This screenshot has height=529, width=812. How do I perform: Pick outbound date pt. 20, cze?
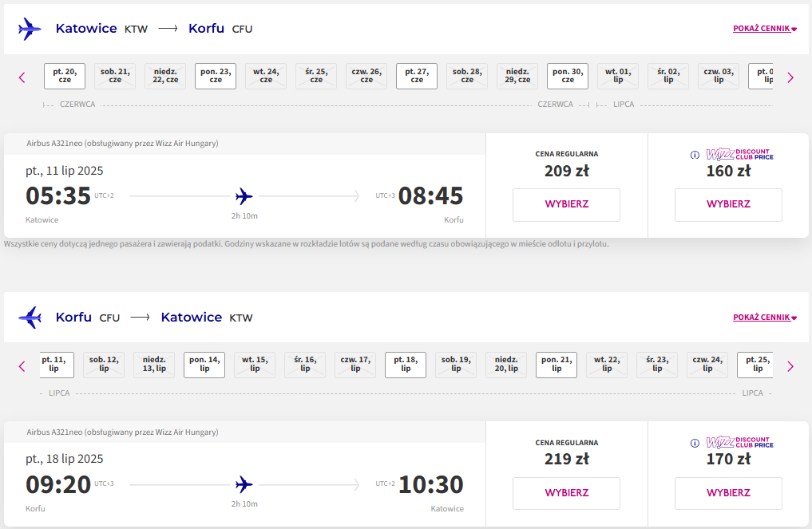(65, 76)
